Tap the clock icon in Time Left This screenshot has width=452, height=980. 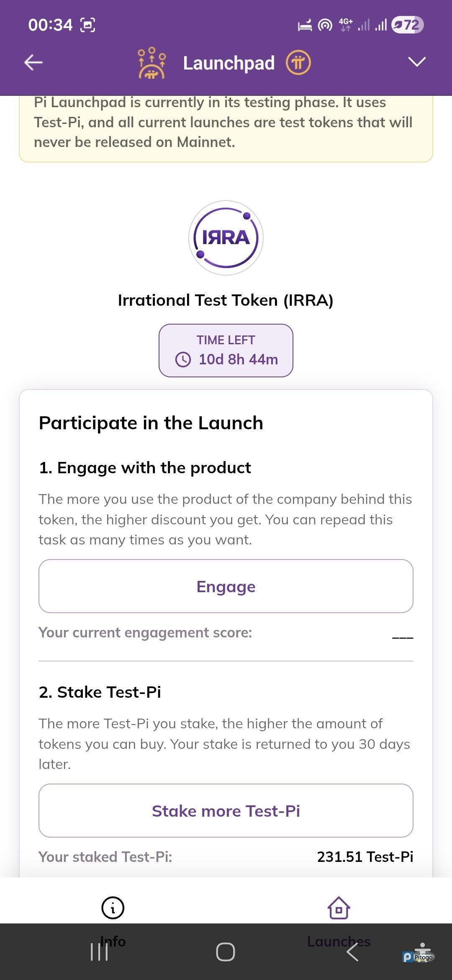[x=183, y=359]
